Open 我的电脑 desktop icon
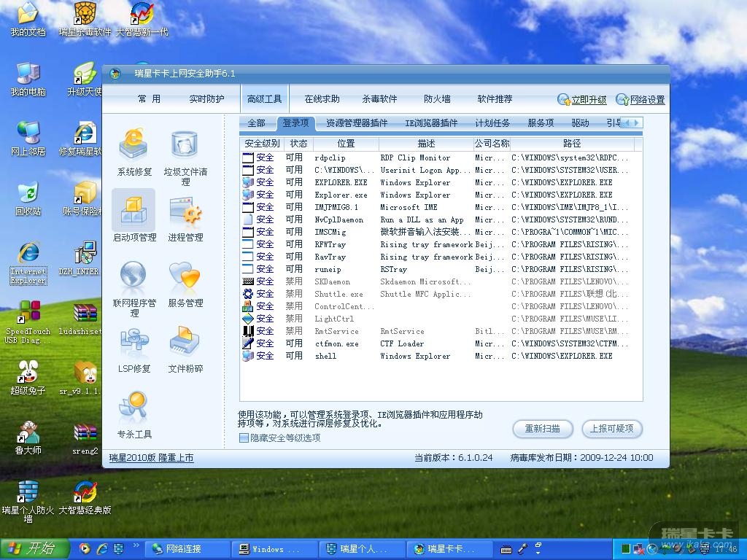The height and width of the screenshot is (560, 747). coord(28,79)
